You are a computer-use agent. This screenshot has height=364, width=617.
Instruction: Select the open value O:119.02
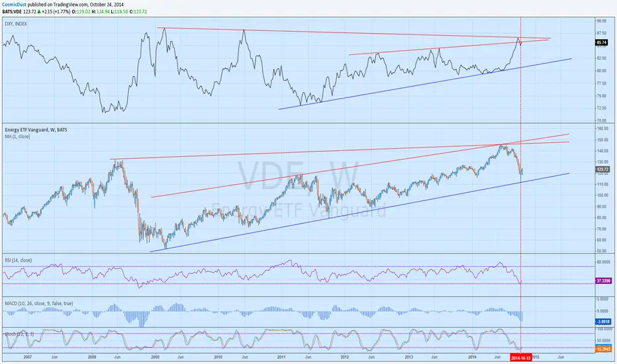pyautogui.click(x=81, y=12)
